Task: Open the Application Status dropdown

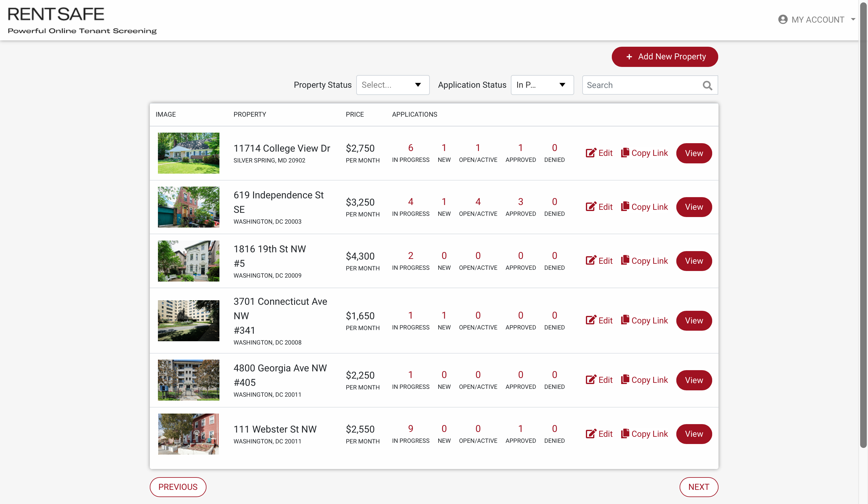Action: coord(542,85)
